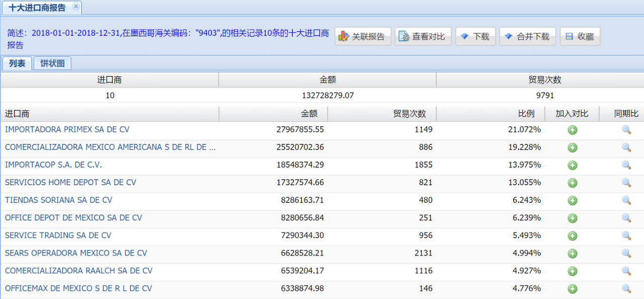The height and width of the screenshot is (299, 644).
Task: Add TIENDAS SORIANA to comparison via plus icon
Action: click(572, 200)
